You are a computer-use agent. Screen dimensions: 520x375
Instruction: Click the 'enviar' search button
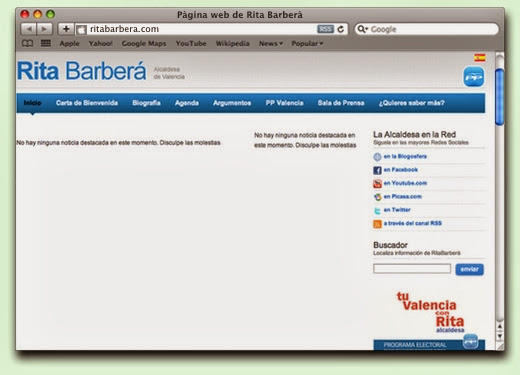point(469,269)
